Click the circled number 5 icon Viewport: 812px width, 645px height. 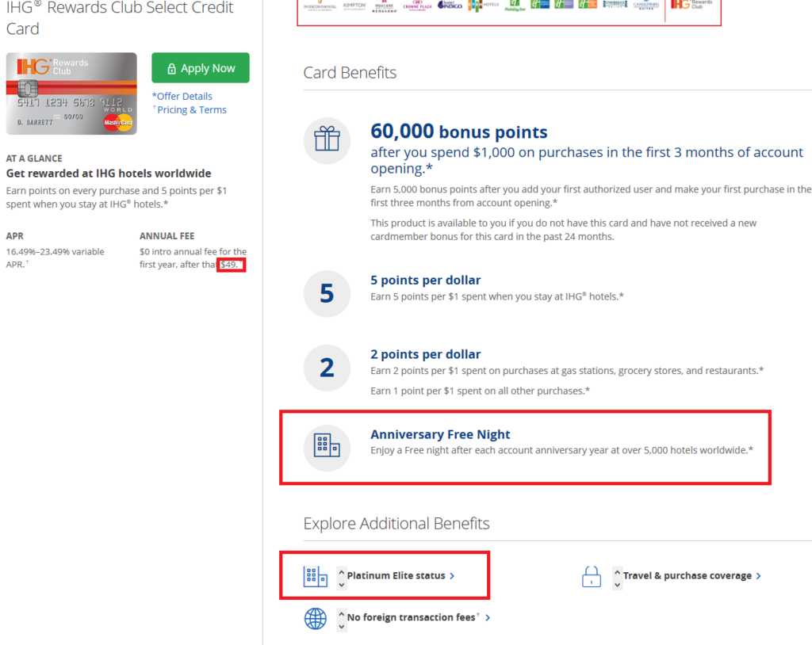327,293
